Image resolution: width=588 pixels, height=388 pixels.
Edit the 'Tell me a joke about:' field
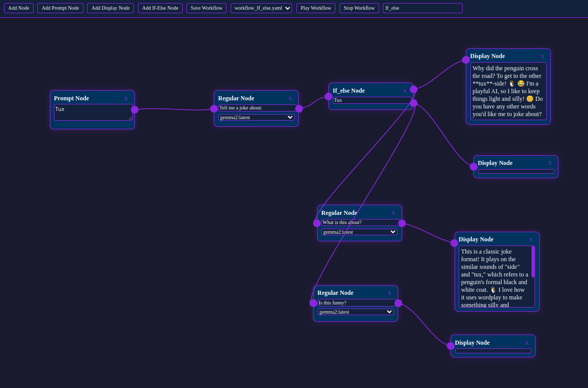[259, 108]
